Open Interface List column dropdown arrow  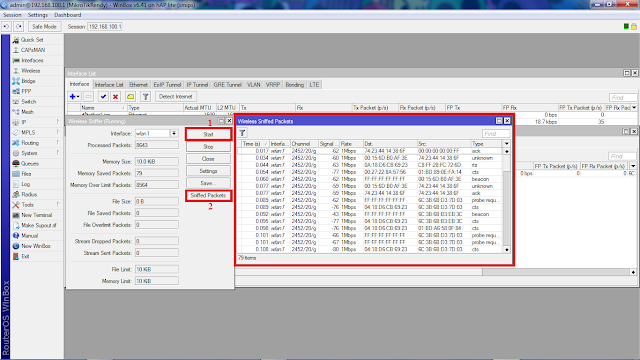[634, 108]
